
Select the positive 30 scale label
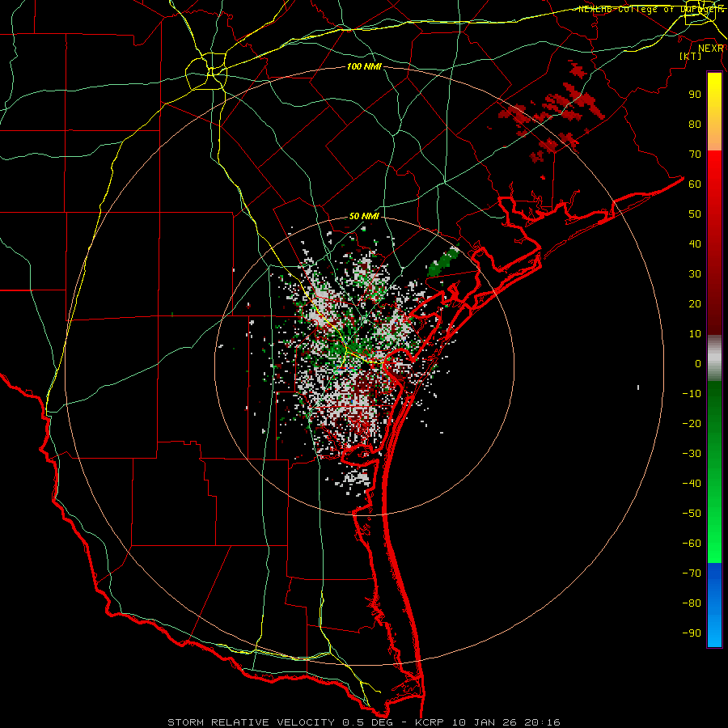695,274
